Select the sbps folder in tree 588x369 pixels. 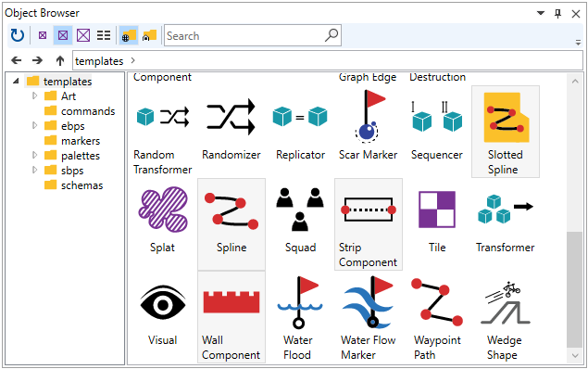pyautogui.click(x=64, y=171)
